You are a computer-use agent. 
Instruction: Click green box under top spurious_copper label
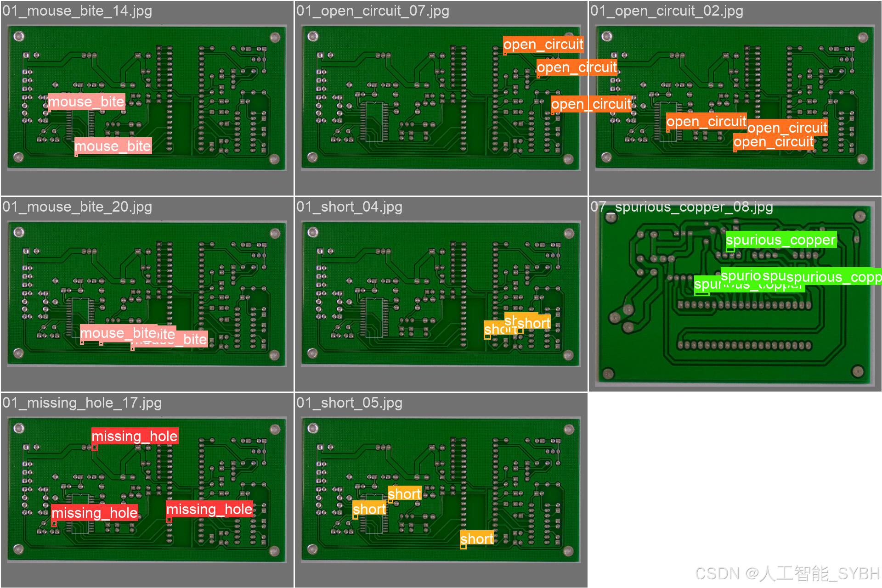click(730, 250)
